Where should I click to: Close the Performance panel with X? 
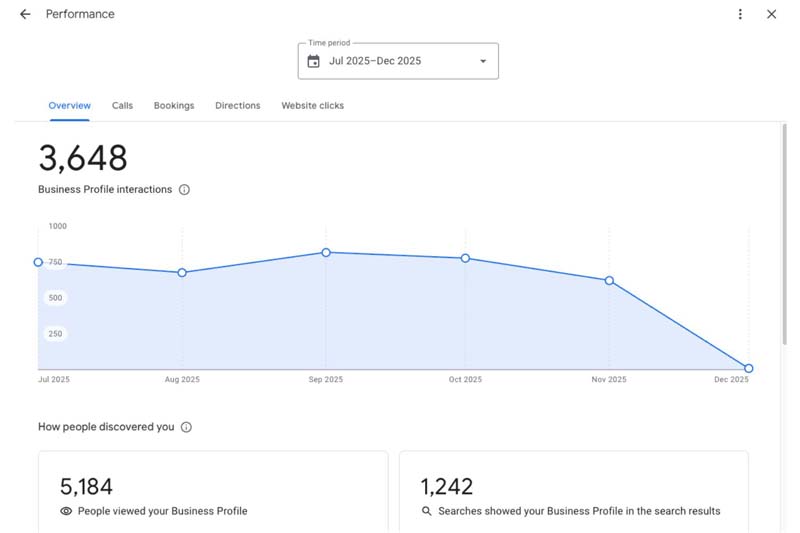click(x=771, y=14)
